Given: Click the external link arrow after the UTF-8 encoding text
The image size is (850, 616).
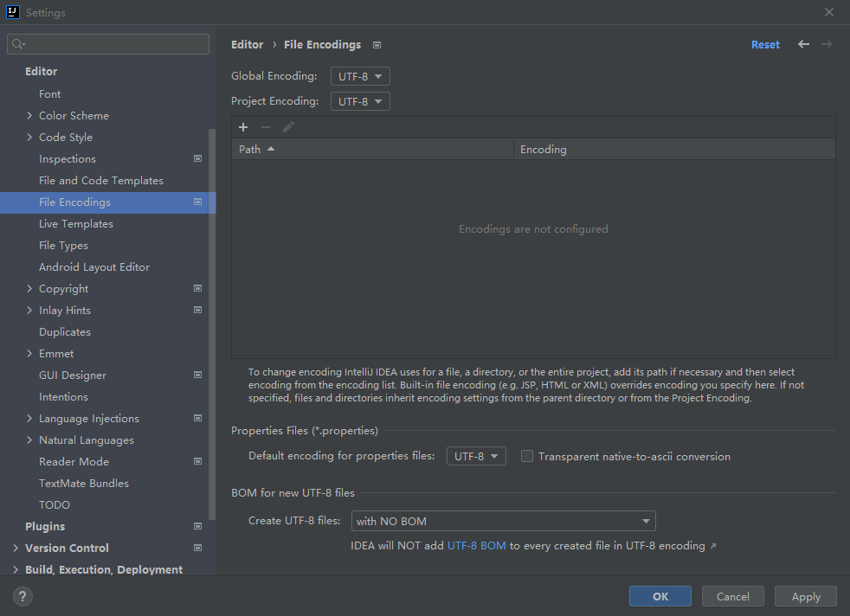Looking at the screenshot, I should (x=713, y=546).
